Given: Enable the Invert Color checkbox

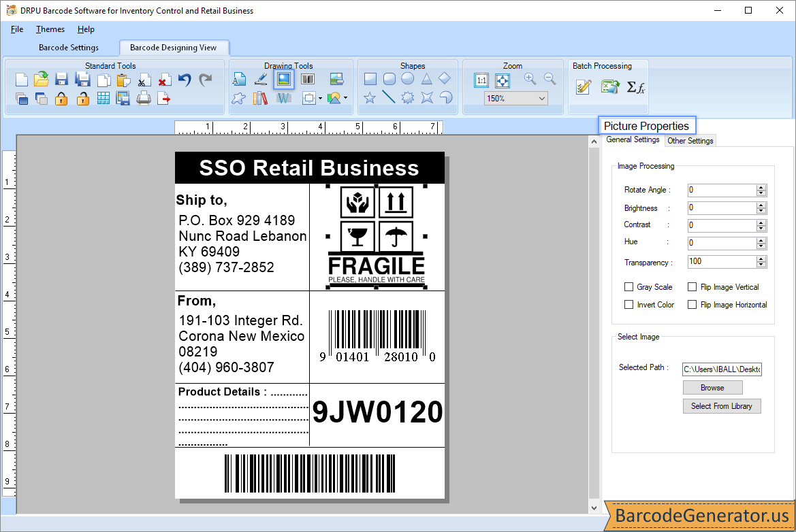Looking at the screenshot, I should [x=628, y=305].
